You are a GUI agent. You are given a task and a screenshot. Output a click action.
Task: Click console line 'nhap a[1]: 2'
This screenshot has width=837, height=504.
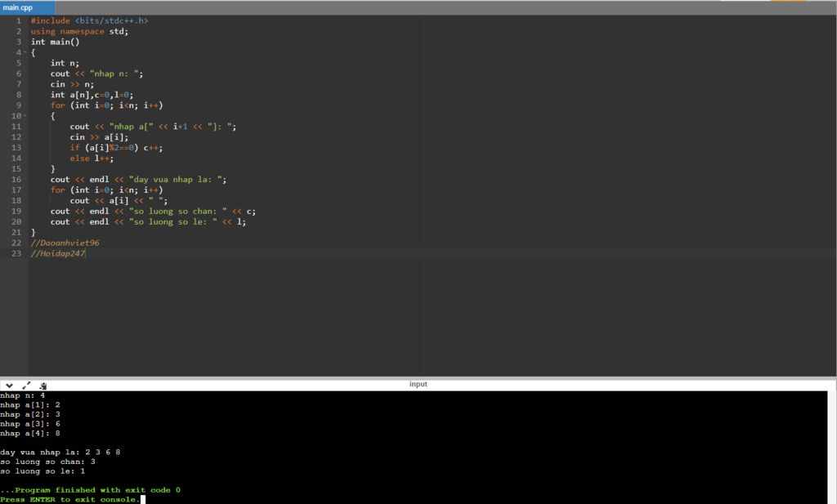click(x=30, y=405)
